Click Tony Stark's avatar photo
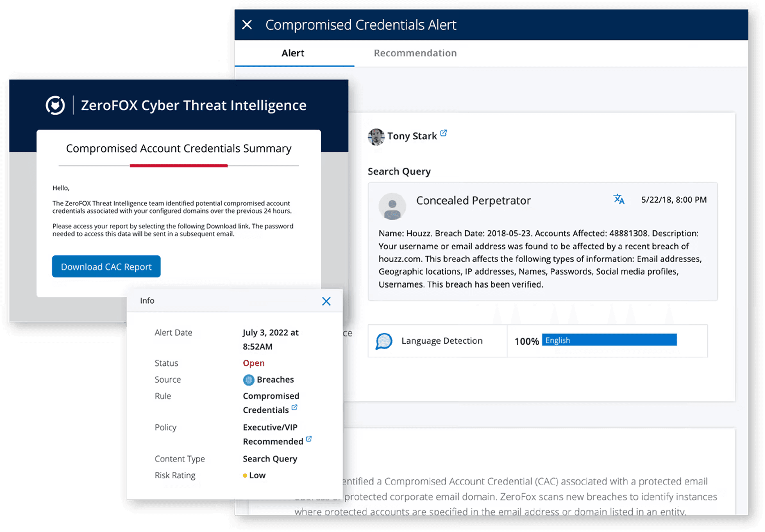765x532 pixels. point(376,136)
